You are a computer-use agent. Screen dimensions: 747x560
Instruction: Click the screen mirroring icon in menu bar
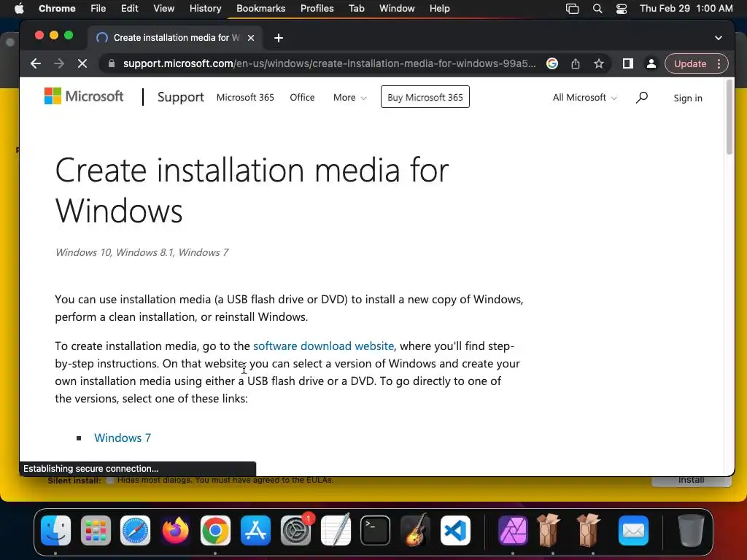point(572,9)
